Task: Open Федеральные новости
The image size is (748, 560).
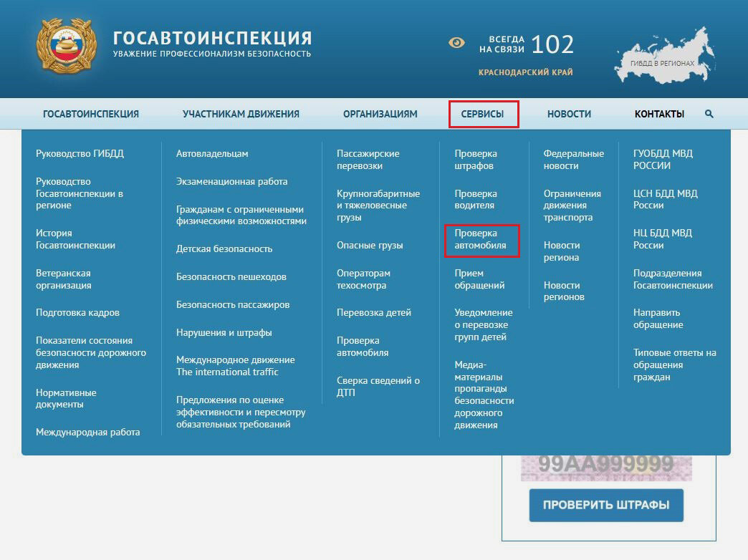Action: [574, 160]
